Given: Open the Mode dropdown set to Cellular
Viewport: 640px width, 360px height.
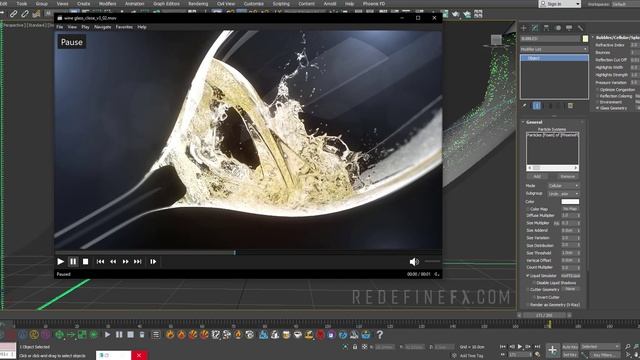Looking at the screenshot, I should [563, 186].
